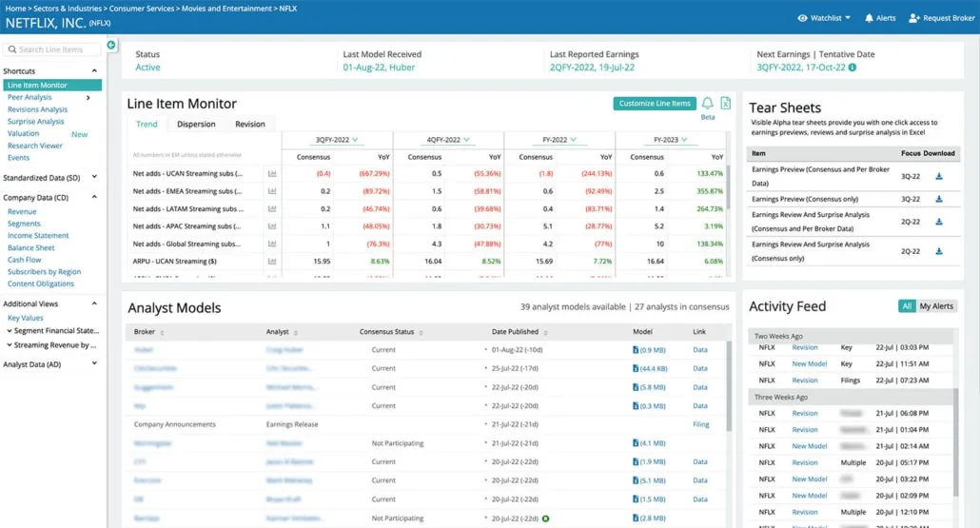Screen dimensions: 980x528
Task: Go to Home in breadcrumb
Action: click(x=15, y=9)
